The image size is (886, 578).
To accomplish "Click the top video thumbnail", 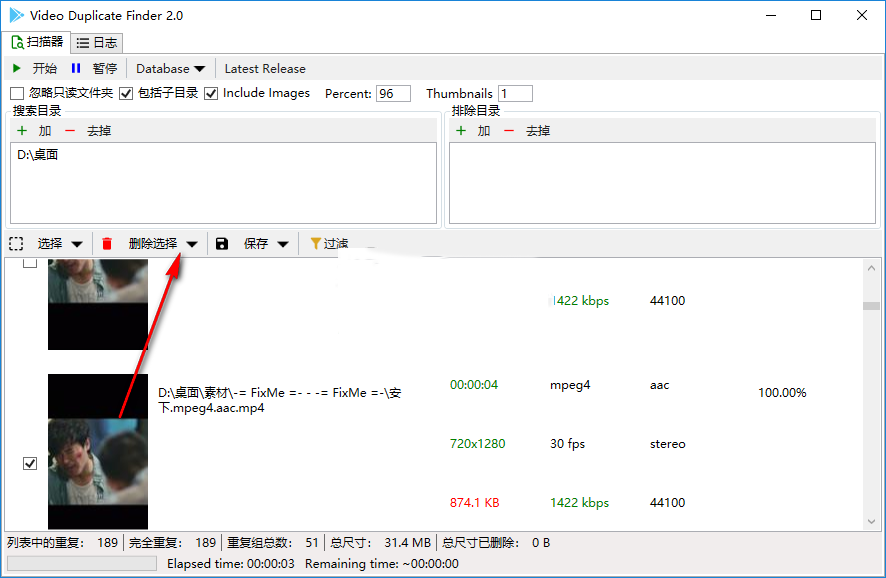I will [x=98, y=305].
